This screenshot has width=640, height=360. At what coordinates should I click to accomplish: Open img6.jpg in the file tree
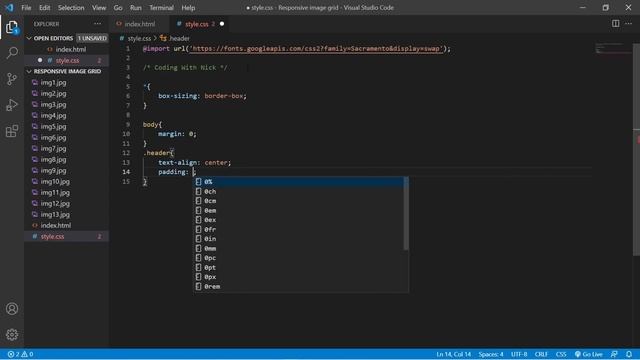point(67,138)
